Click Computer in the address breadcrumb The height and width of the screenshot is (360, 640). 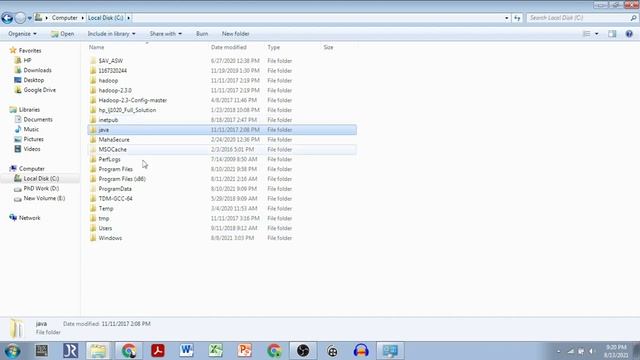pos(64,18)
